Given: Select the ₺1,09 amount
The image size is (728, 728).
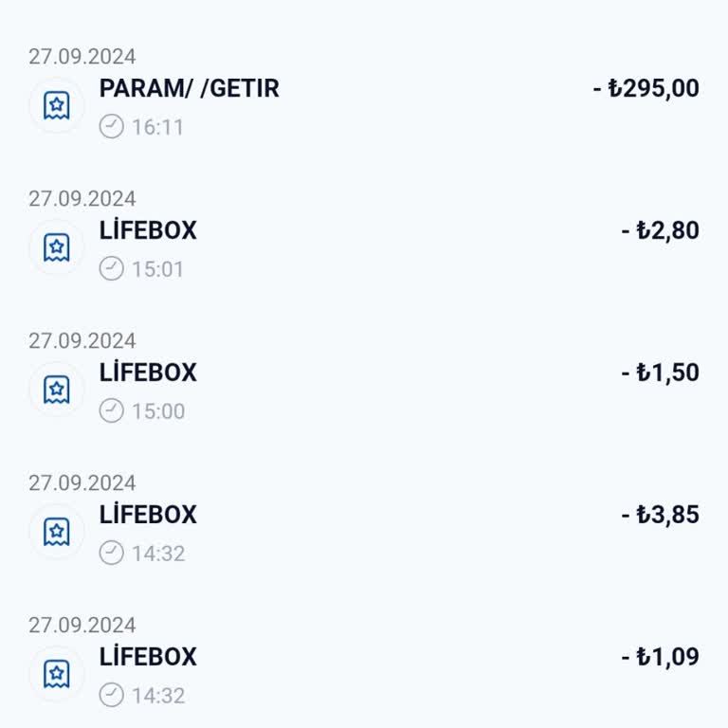Looking at the screenshot, I should coord(660,657).
